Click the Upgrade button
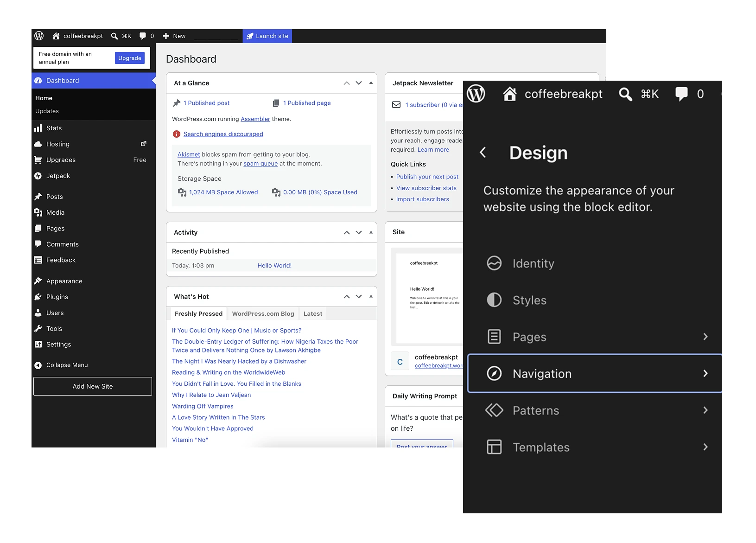 (x=130, y=58)
